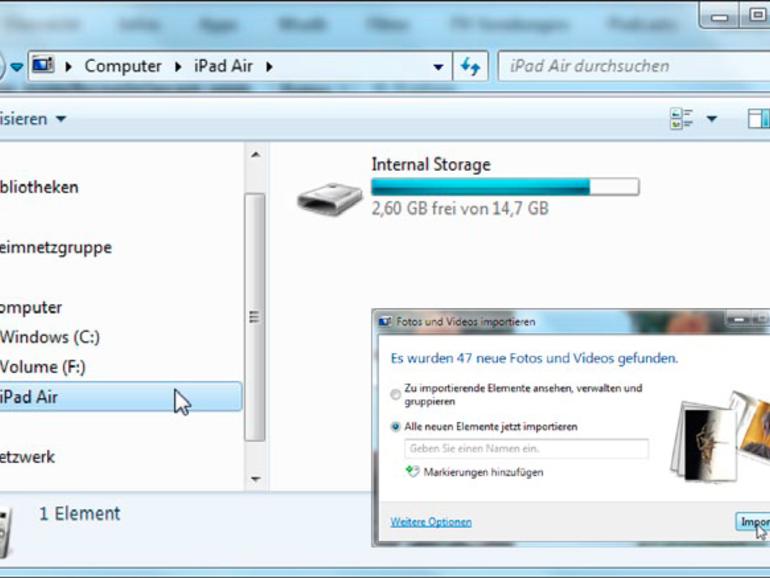Expand the arrow before Computer in breadcrumb
The image size is (770, 578).
(x=68, y=66)
